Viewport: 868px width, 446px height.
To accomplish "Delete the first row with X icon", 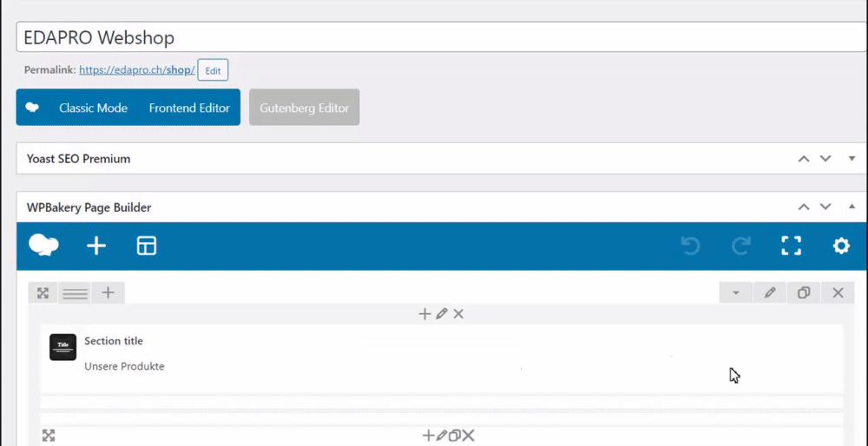I will [838, 292].
